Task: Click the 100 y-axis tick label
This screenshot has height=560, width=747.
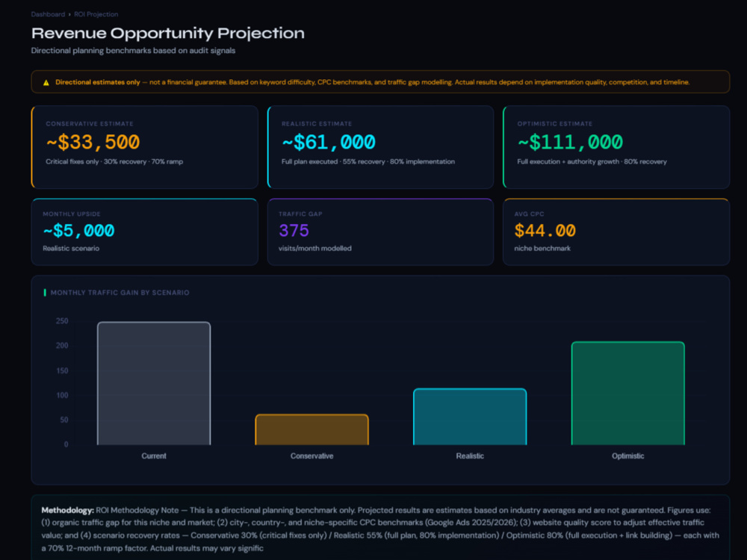Action: click(x=62, y=396)
